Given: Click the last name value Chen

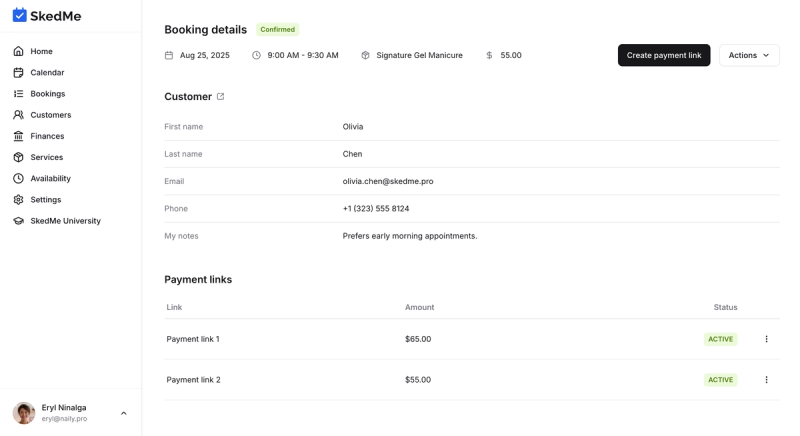Looking at the screenshot, I should pos(353,154).
